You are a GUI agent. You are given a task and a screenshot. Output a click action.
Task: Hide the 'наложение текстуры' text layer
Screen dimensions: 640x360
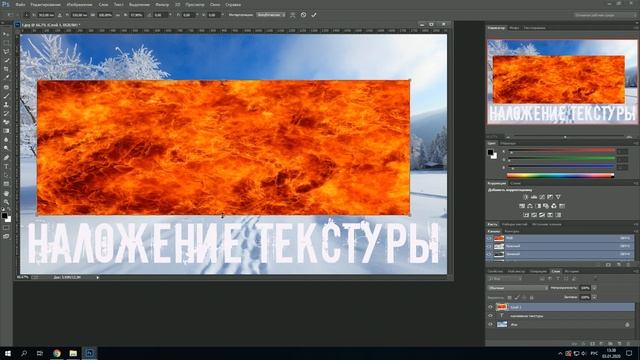(491, 316)
